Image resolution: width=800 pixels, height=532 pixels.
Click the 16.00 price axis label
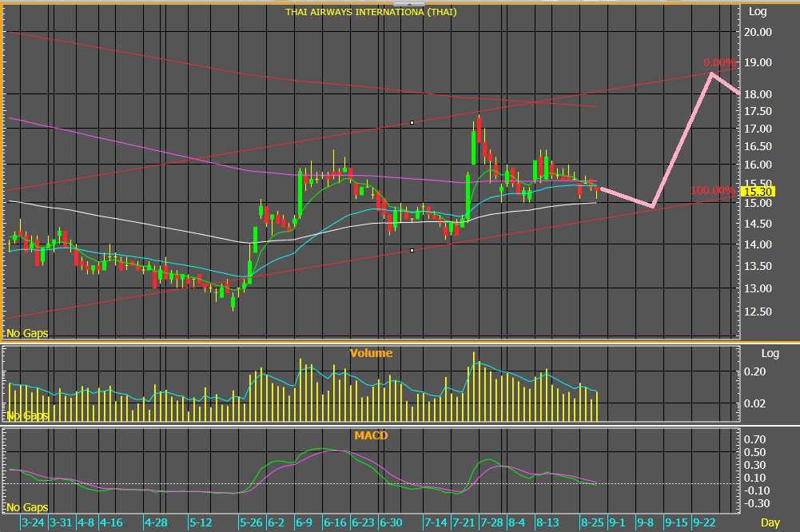[x=758, y=165]
